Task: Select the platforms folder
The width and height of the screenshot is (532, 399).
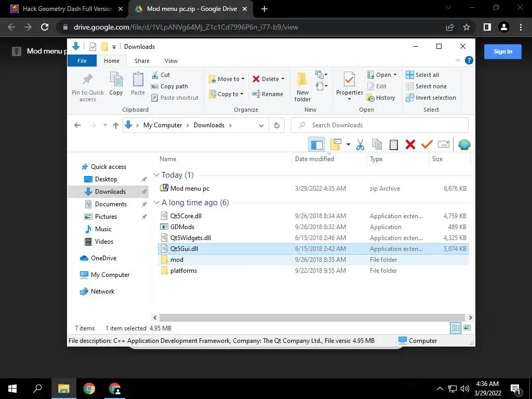Action: pos(313,270)
